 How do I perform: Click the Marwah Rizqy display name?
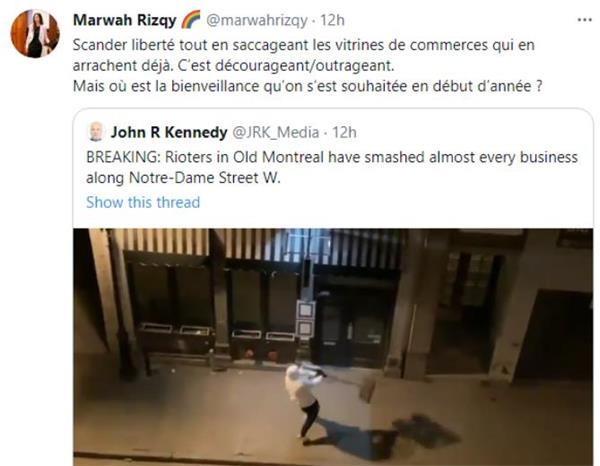[124, 20]
